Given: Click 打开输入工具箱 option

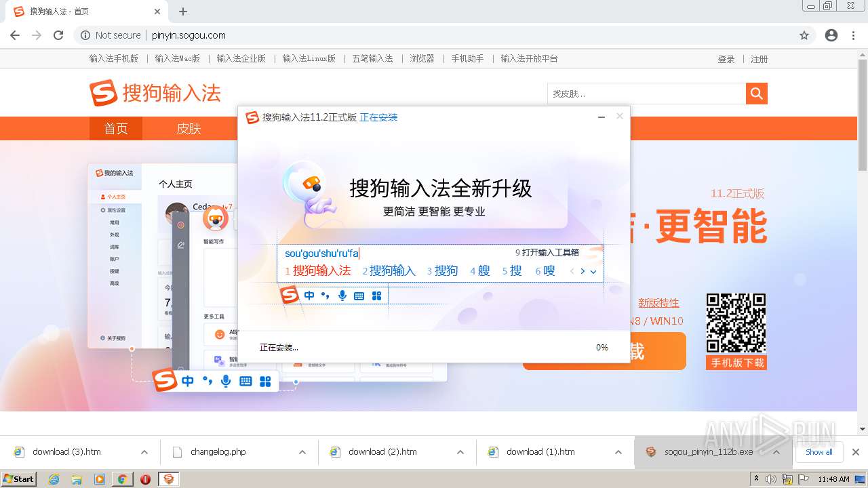Looking at the screenshot, I should coord(547,253).
